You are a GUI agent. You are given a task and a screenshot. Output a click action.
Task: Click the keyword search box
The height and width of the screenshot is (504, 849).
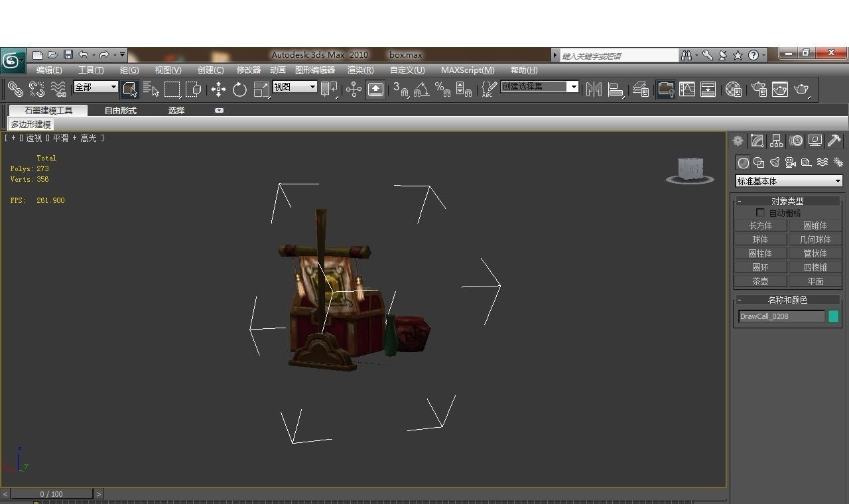click(x=618, y=56)
